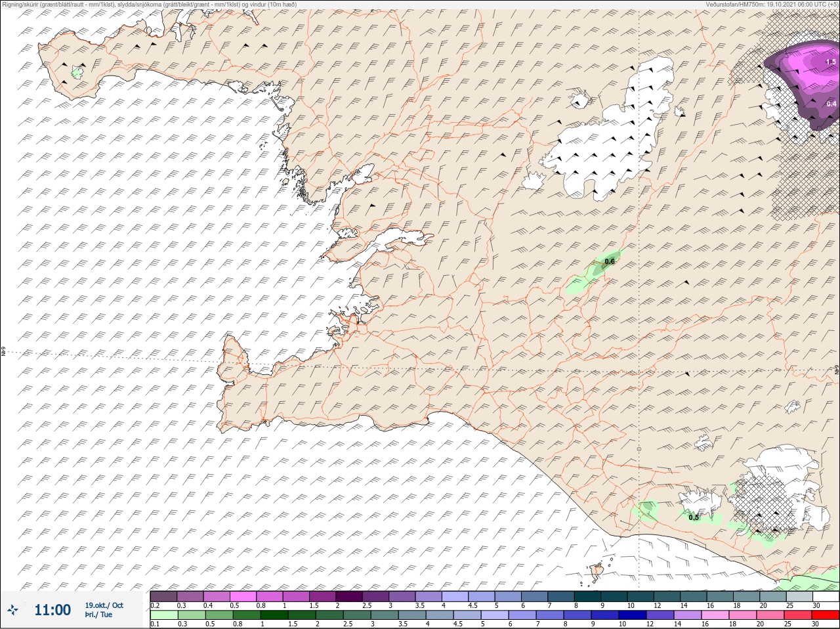Select dark teal snow legend swatch labeled 8
Viewport: 840px width, 629px height.
[587, 596]
